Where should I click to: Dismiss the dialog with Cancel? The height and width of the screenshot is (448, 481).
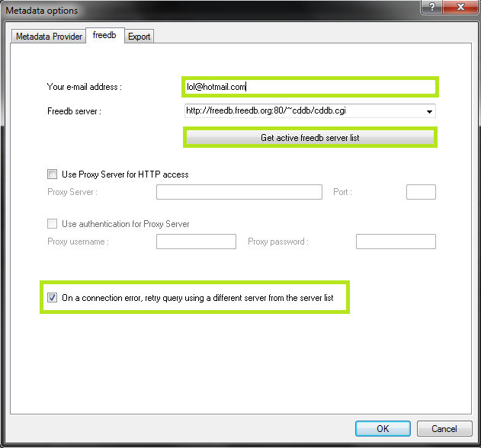click(x=444, y=429)
